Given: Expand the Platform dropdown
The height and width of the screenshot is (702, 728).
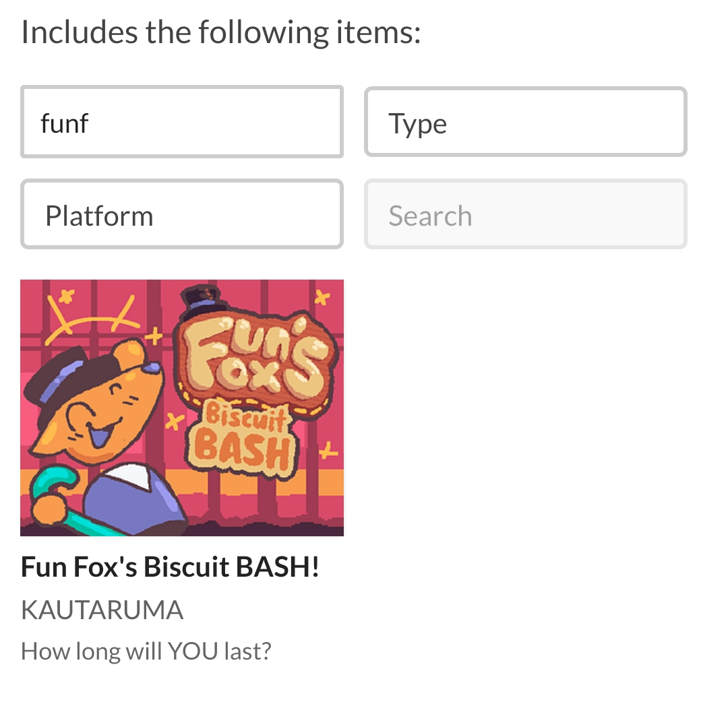Looking at the screenshot, I should 182,214.
